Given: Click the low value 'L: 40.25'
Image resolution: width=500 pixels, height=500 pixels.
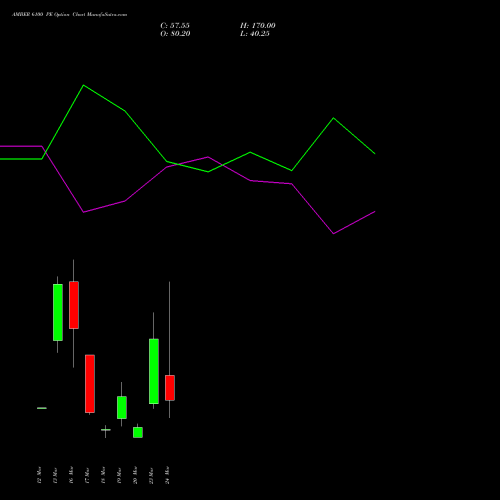Looking at the screenshot, I should coord(255,34).
